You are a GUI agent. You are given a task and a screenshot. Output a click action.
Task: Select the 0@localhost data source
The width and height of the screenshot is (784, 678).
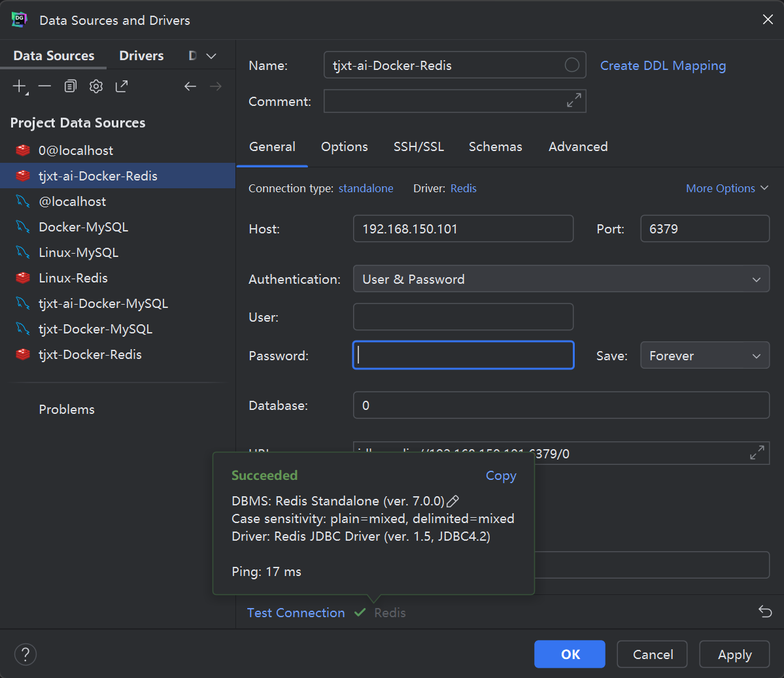118,150
